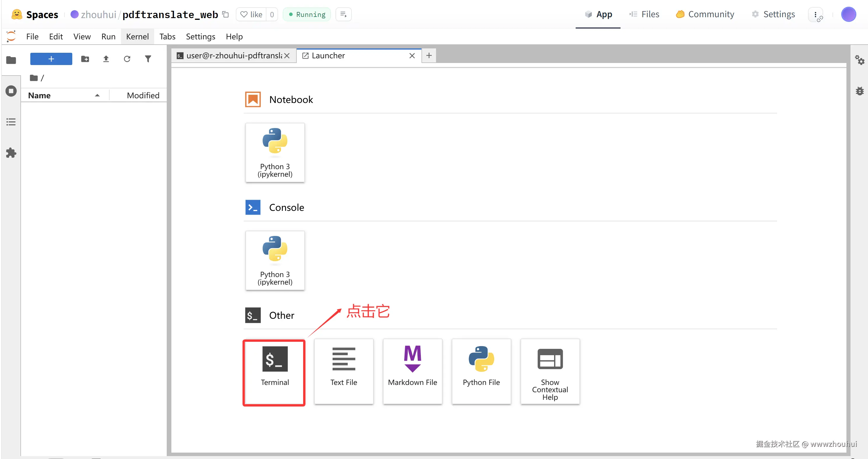Create a new Text File
The image size is (868, 459).
click(x=343, y=372)
